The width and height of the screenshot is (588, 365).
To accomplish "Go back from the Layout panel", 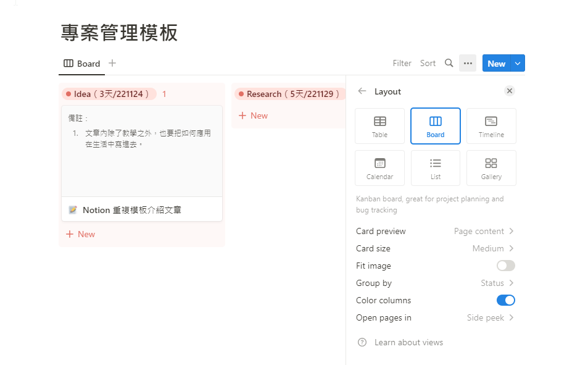I will (362, 91).
